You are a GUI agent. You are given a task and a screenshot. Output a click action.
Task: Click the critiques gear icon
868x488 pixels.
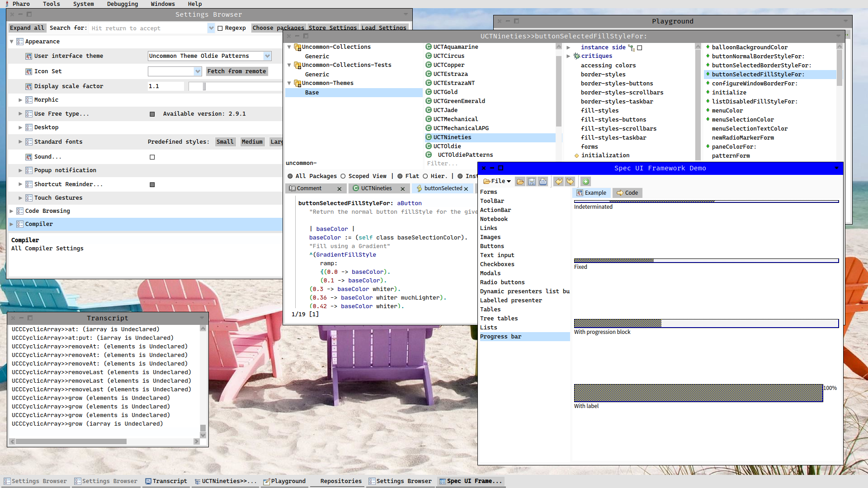pyautogui.click(x=577, y=56)
